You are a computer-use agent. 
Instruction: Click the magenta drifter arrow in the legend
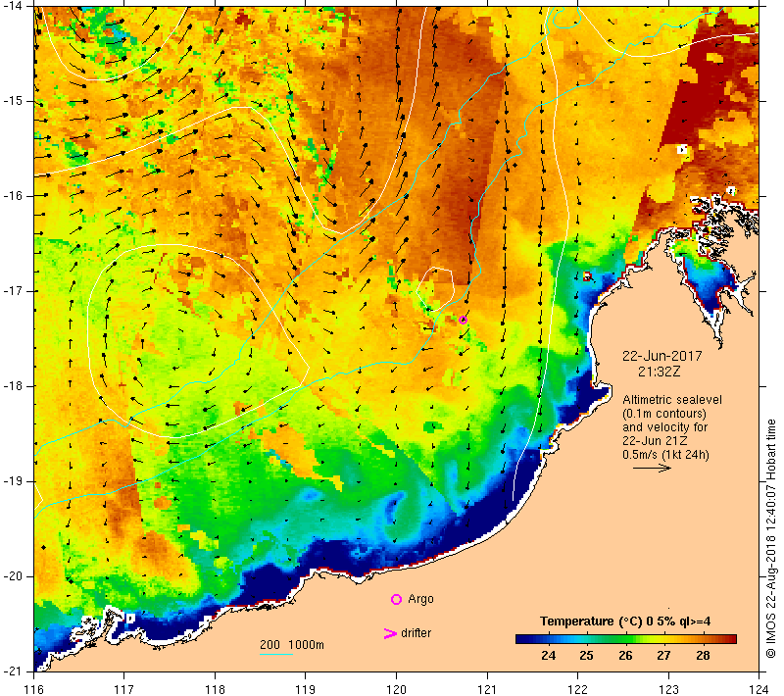coord(389,633)
